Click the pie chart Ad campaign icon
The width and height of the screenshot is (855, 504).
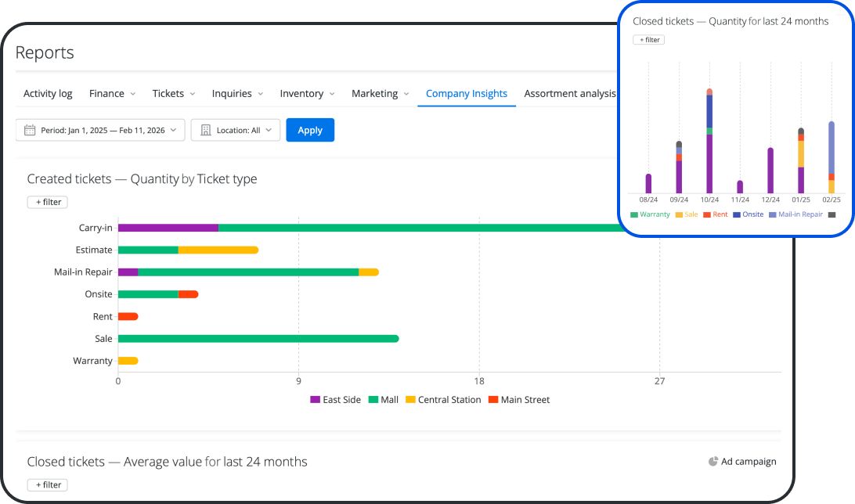(x=712, y=462)
